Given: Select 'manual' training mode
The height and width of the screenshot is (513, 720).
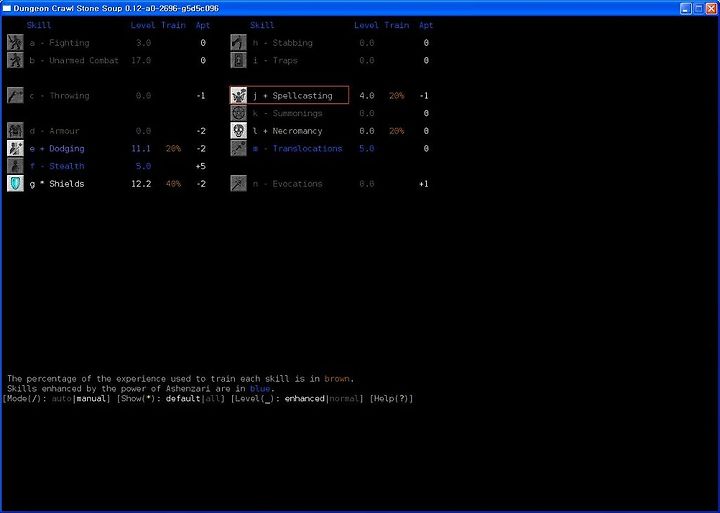Looking at the screenshot, I should (x=91, y=398).
